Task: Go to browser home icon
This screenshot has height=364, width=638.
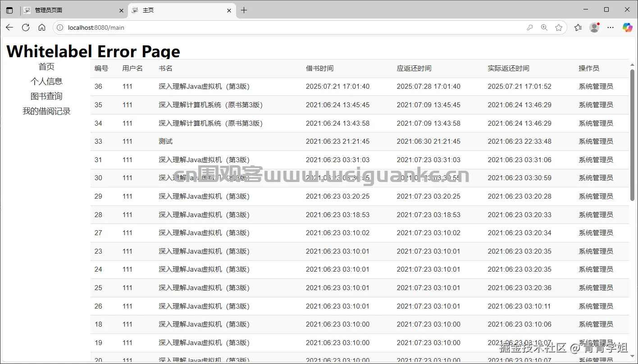Action: click(42, 27)
